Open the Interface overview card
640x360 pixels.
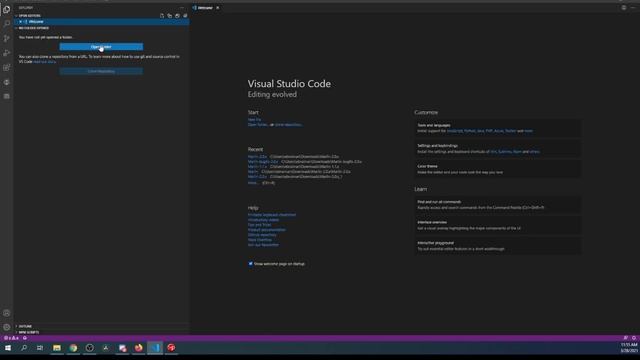coord(498,225)
